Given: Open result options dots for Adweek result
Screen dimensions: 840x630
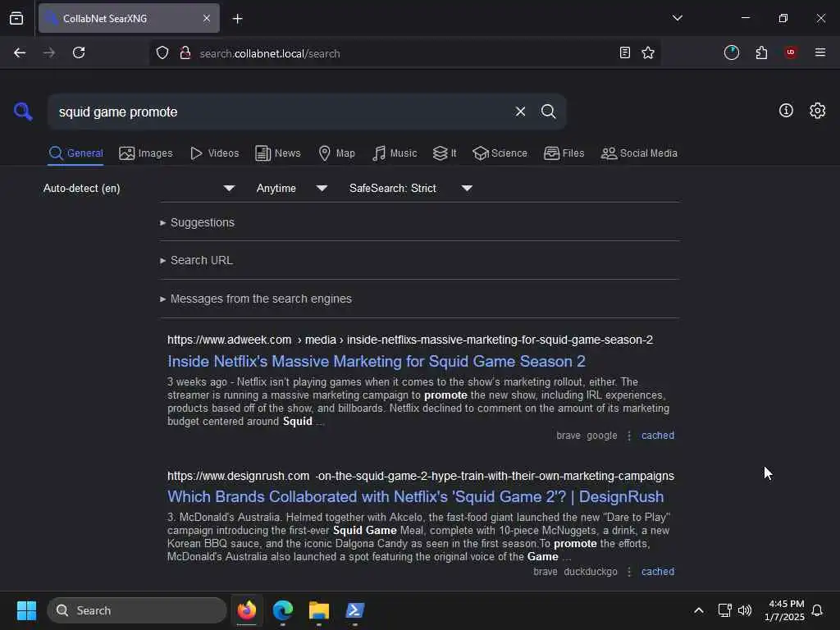Looking at the screenshot, I should [629, 436].
